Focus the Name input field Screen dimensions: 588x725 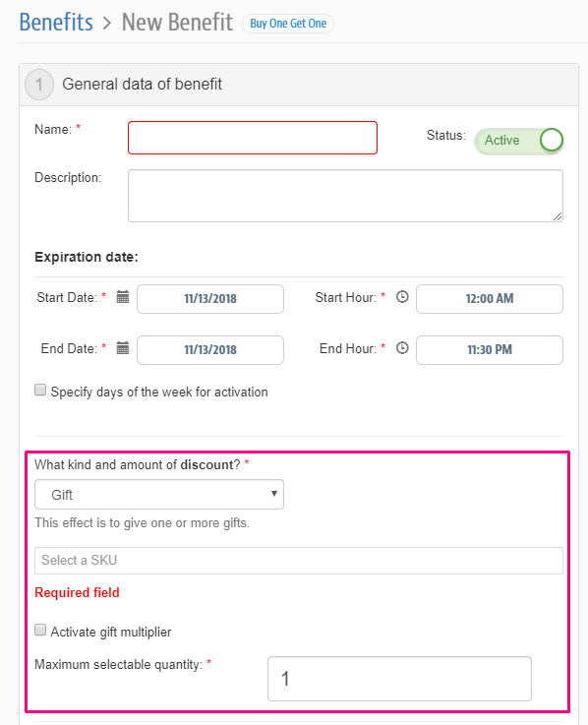(x=253, y=138)
